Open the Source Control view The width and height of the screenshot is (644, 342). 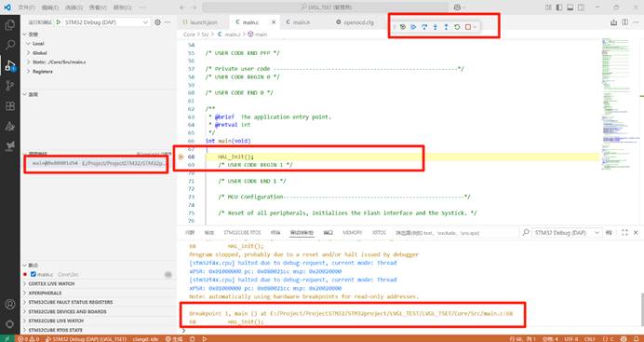point(10,86)
